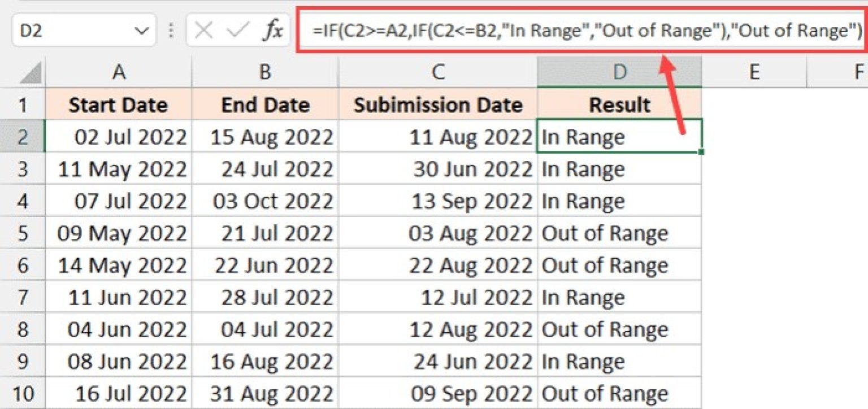This screenshot has width=868, height=409.
Task: Select row 10 by its row number
Action: click(x=23, y=393)
